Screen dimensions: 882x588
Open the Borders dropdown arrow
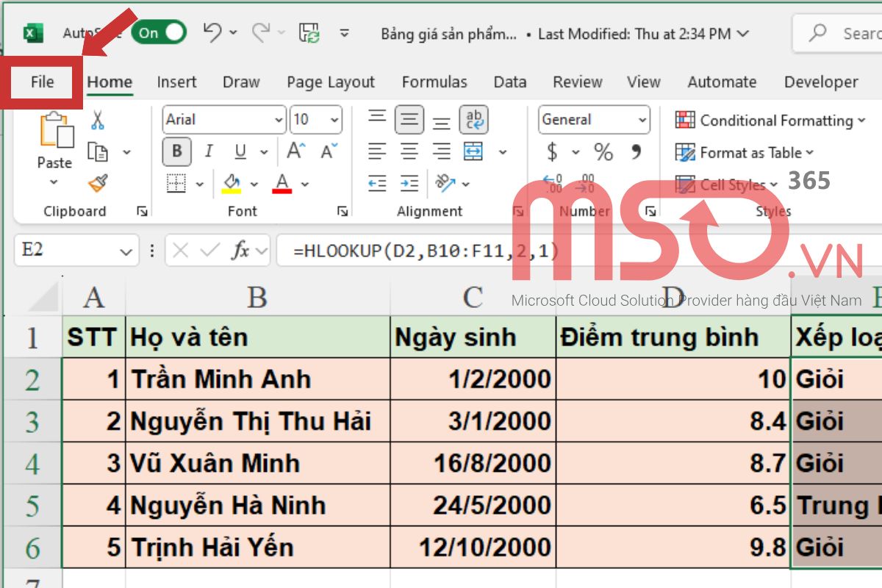click(x=198, y=184)
